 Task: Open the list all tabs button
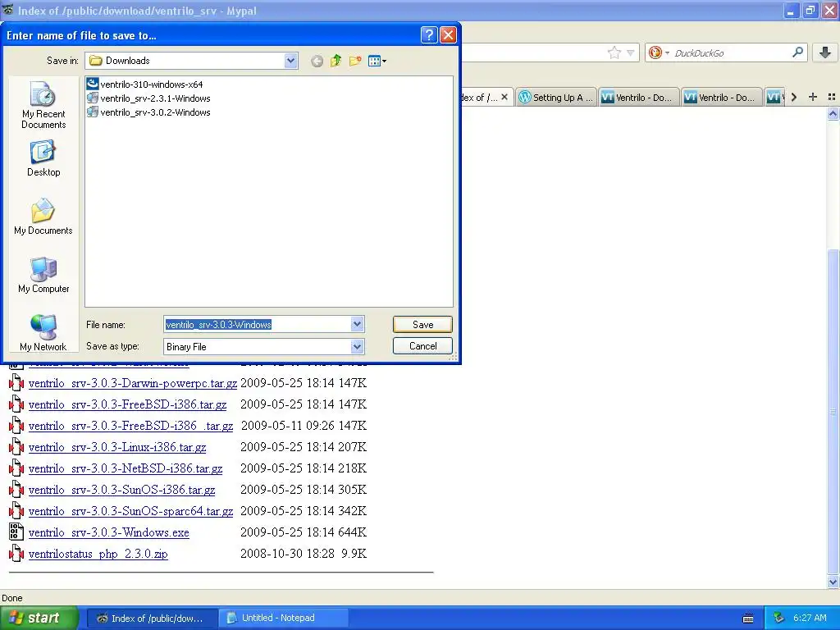click(832, 97)
